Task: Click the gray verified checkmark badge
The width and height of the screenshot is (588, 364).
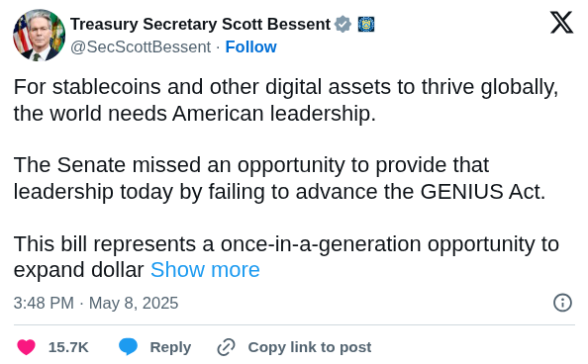Action: coord(343,25)
